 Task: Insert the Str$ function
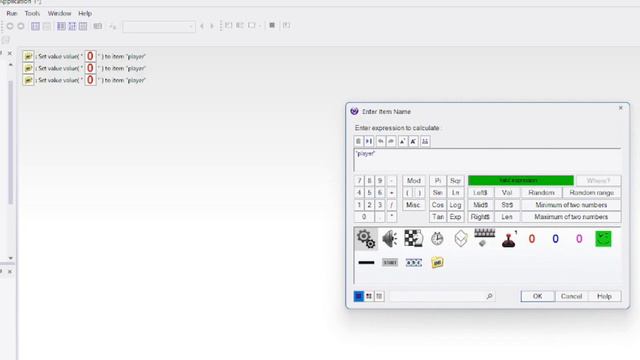click(507, 205)
